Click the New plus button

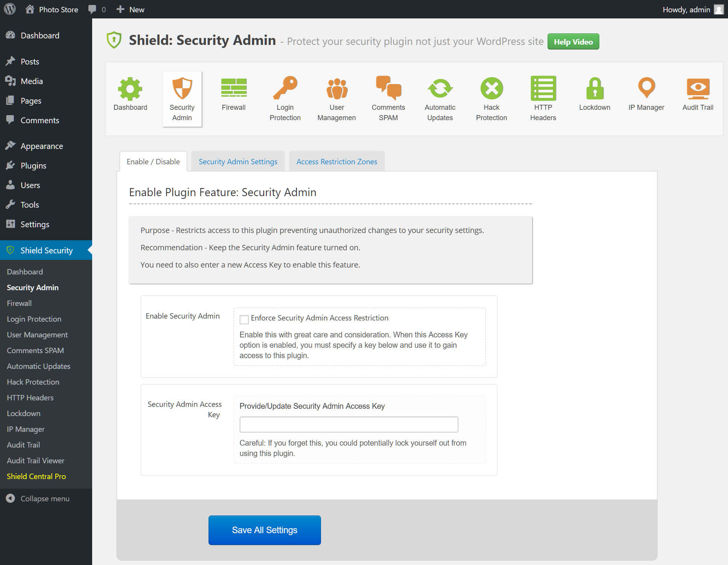tap(130, 9)
